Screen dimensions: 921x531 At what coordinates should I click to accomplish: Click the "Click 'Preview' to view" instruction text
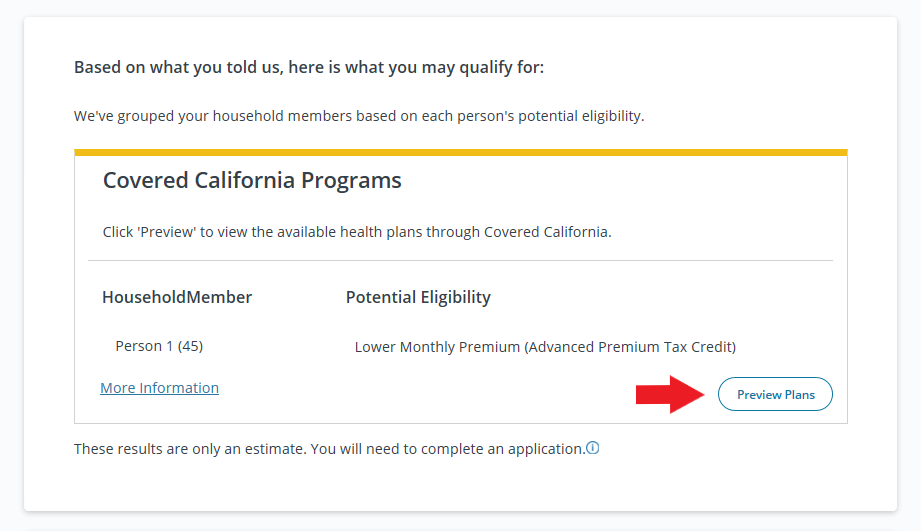tap(357, 232)
